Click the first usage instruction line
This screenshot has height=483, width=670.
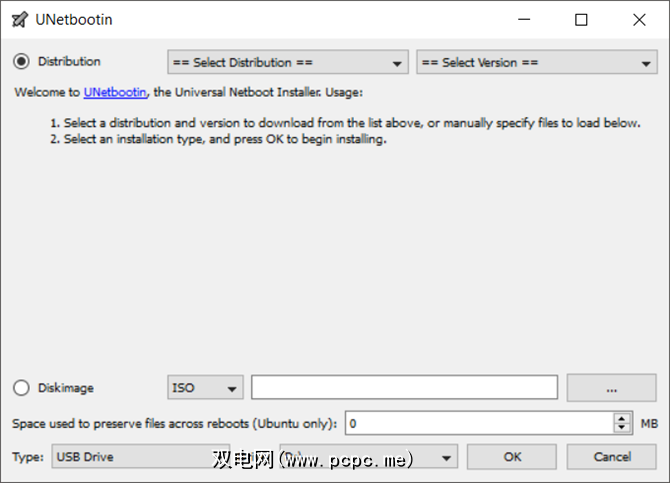tap(345, 123)
